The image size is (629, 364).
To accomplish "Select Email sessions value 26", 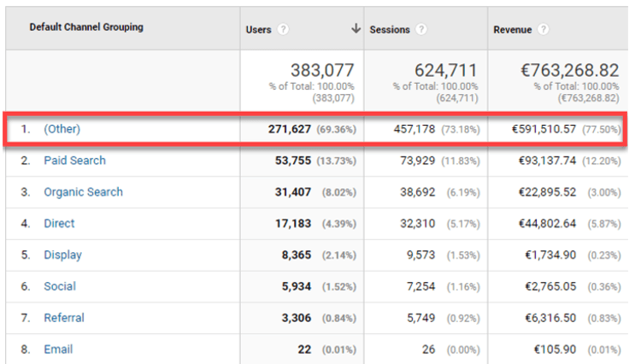I will (428, 349).
